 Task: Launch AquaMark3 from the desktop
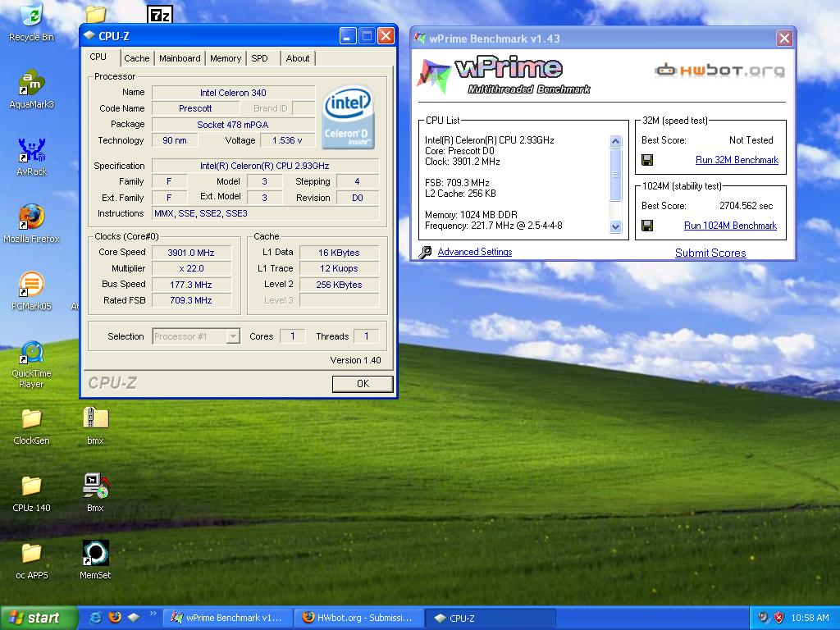[31, 82]
